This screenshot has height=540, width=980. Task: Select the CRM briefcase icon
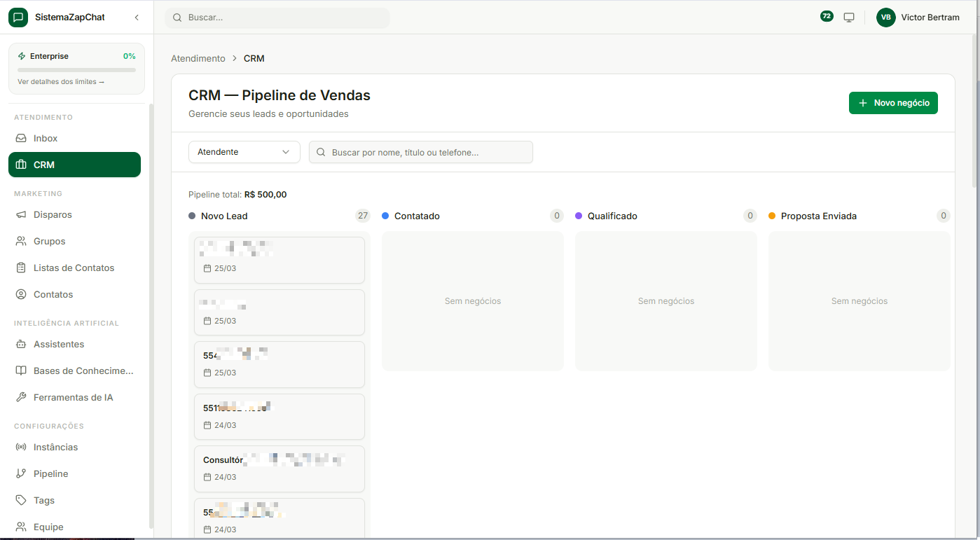20,165
